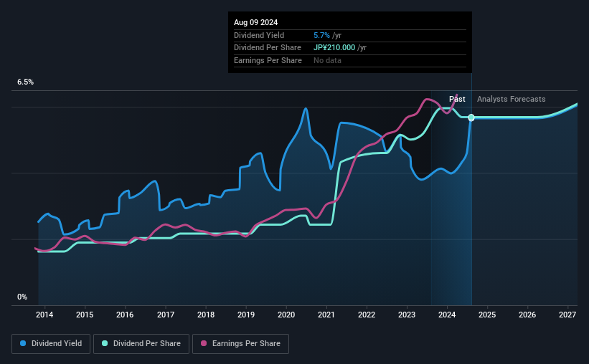
Task: Click the blue dot in Dividend Yield legend
Action: point(24,344)
